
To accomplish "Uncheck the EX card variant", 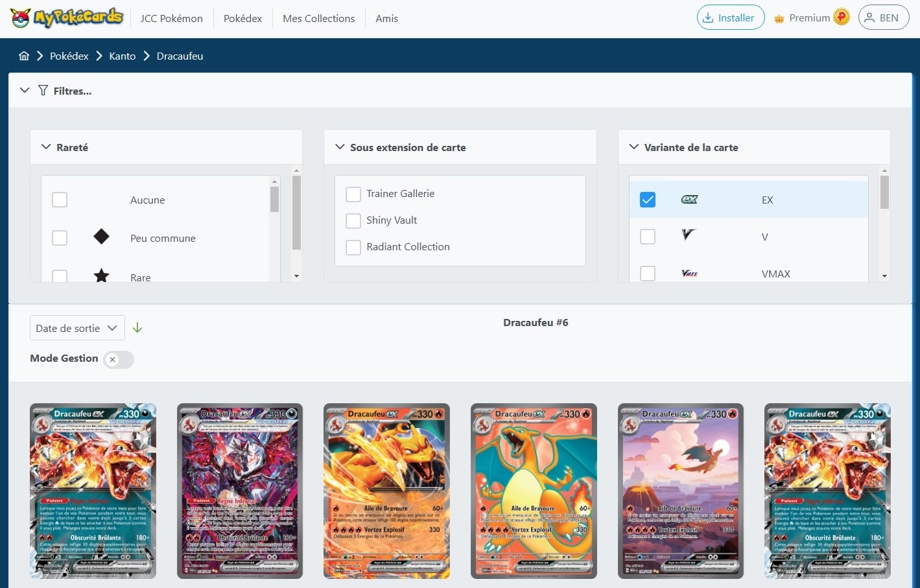I will (647, 200).
